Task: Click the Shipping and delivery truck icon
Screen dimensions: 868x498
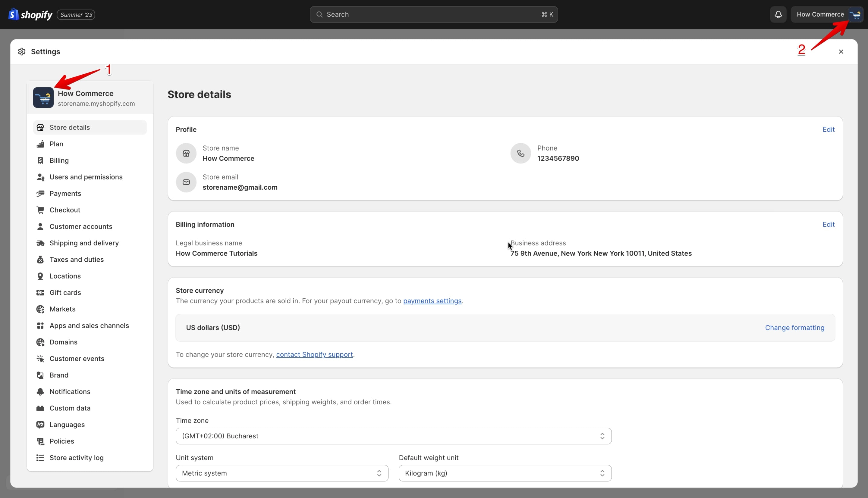Action: [x=40, y=243]
